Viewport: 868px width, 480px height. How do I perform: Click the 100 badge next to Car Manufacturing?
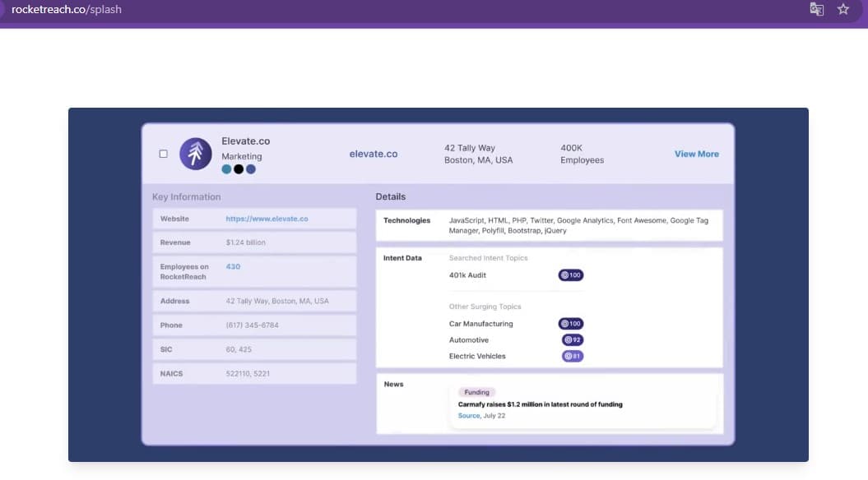[x=571, y=323]
